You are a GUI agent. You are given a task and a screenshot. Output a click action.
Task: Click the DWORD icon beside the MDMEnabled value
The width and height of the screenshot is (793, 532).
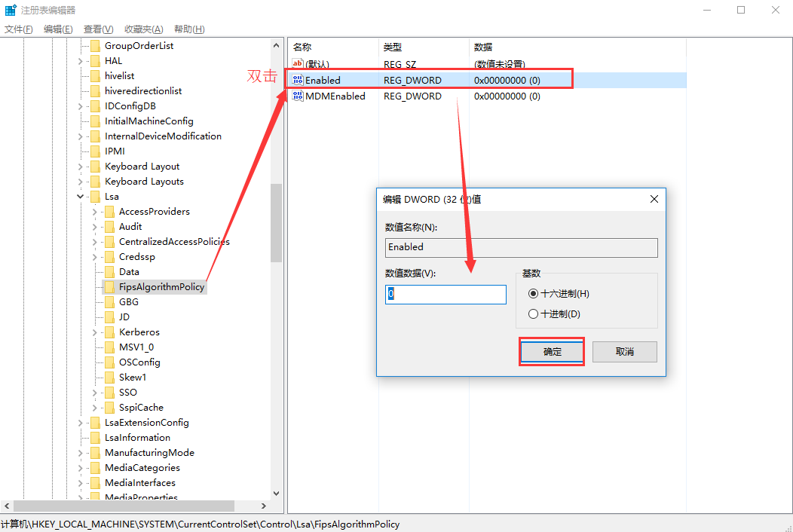tap(298, 96)
